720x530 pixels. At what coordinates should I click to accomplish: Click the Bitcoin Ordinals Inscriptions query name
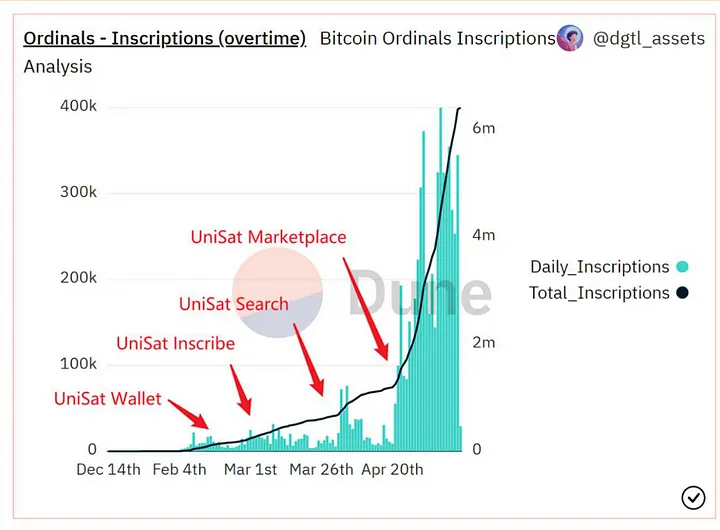(x=437, y=39)
